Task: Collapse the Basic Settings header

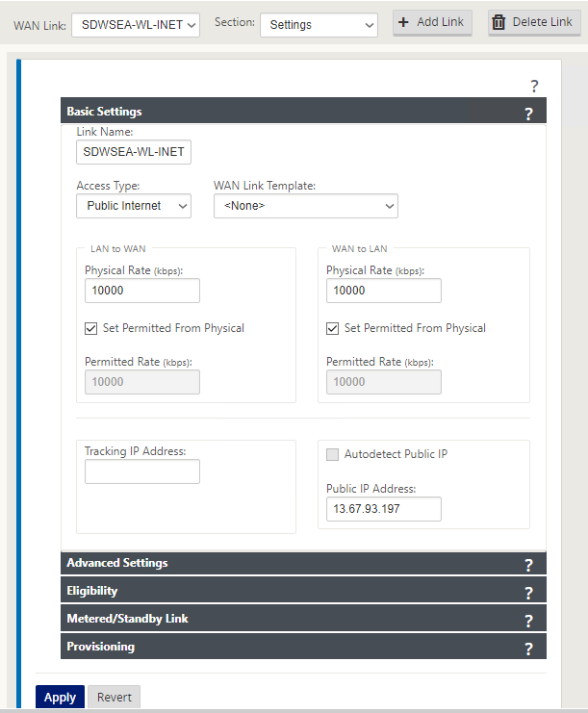Action: click(x=303, y=111)
